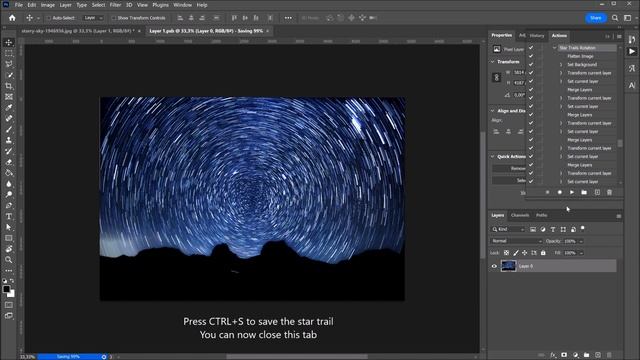This screenshot has height=360, width=640.
Task: Select the Frame tool
Action: pyautogui.click(x=9, y=97)
